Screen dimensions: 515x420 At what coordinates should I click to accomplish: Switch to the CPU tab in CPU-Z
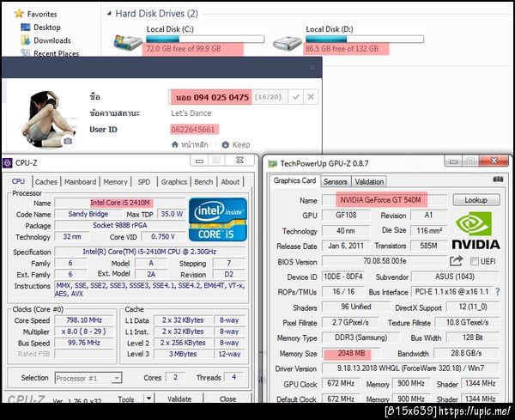[18, 181]
